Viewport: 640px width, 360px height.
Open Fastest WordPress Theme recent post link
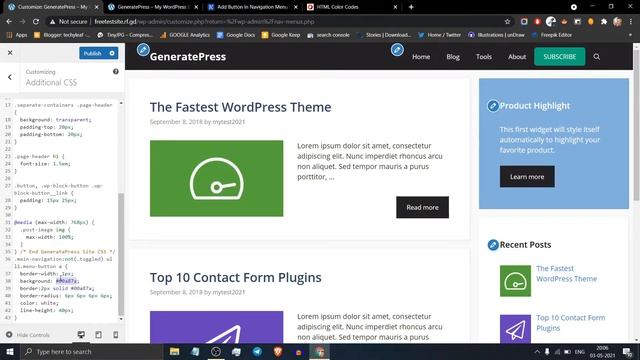566,273
